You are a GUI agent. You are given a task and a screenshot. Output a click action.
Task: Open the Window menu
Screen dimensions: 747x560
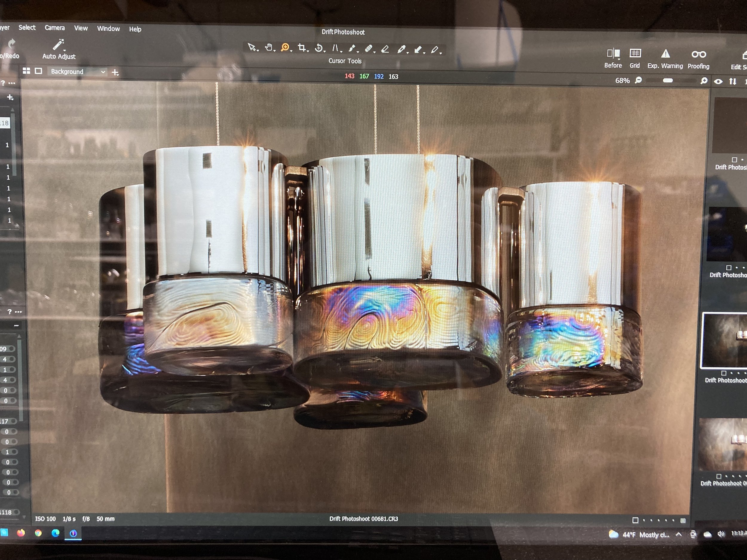pyautogui.click(x=108, y=29)
